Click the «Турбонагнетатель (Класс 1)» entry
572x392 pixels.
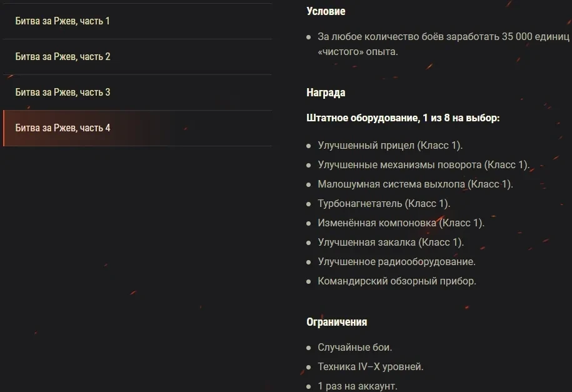tap(384, 204)
